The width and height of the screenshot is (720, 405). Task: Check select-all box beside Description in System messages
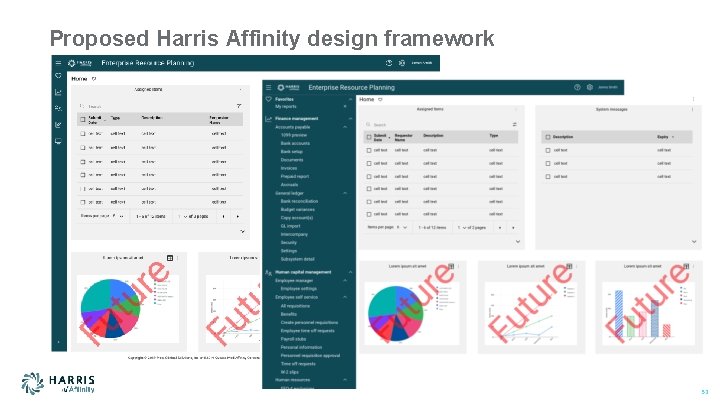[x=547, y=137]
